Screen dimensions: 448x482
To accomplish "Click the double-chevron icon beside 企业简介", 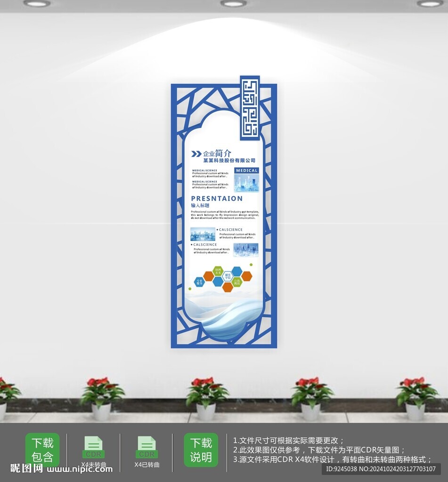I will point(196,154).
